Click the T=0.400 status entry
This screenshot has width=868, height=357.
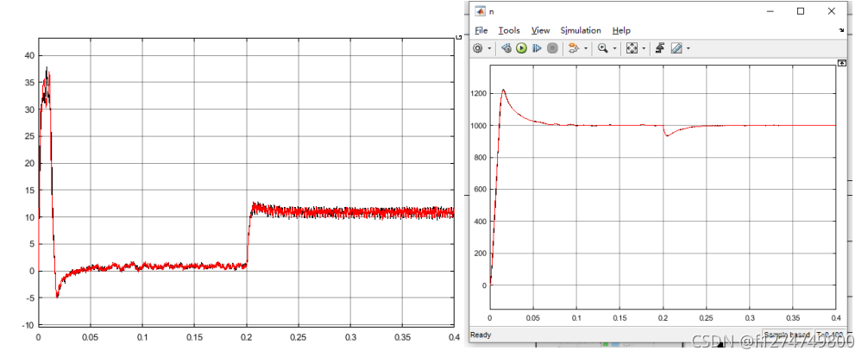tap(829, 335)
